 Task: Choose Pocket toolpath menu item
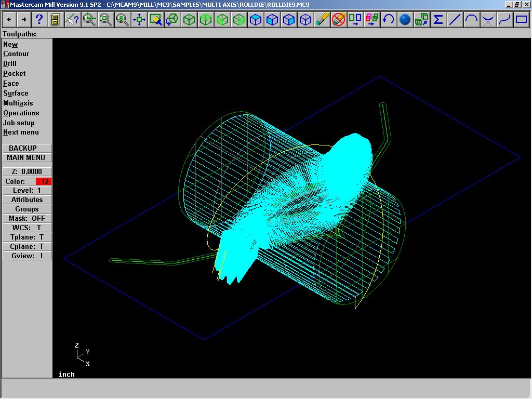click(14, 74)
